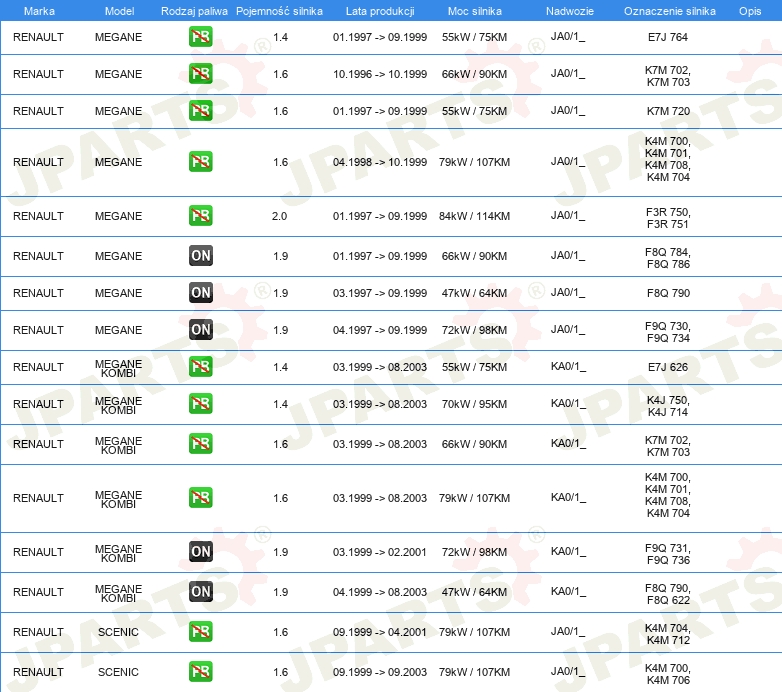Click power value 84kW / 114KM
This screenshot has height=692, width=782.
point(474,216)
